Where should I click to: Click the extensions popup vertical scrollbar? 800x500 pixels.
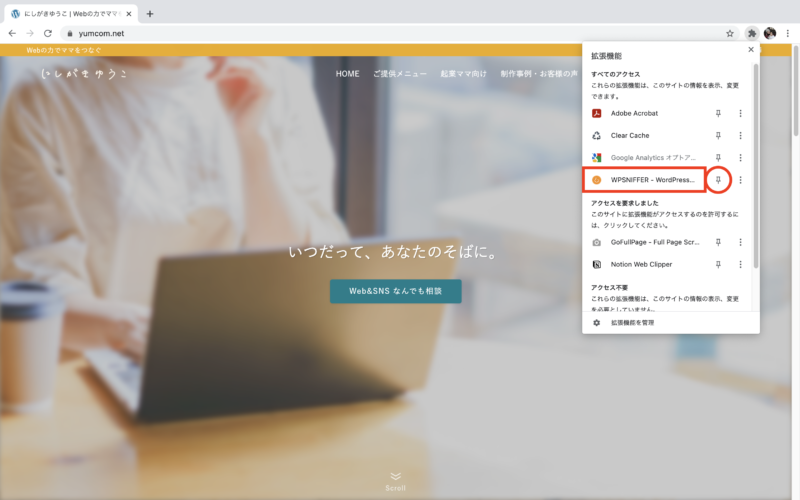[x=755, y=160]
